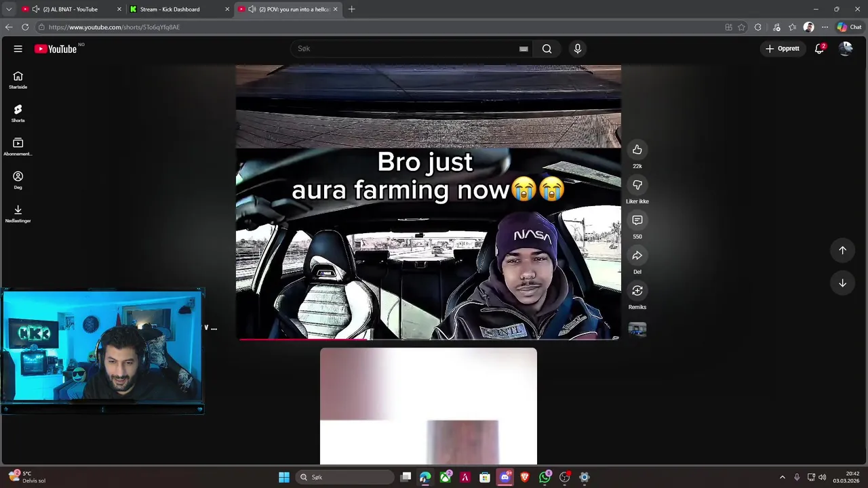This screenshot has height=488, width=868.
Task: Open the YouTube hamburger guide menu
Action: click(18, 49)
